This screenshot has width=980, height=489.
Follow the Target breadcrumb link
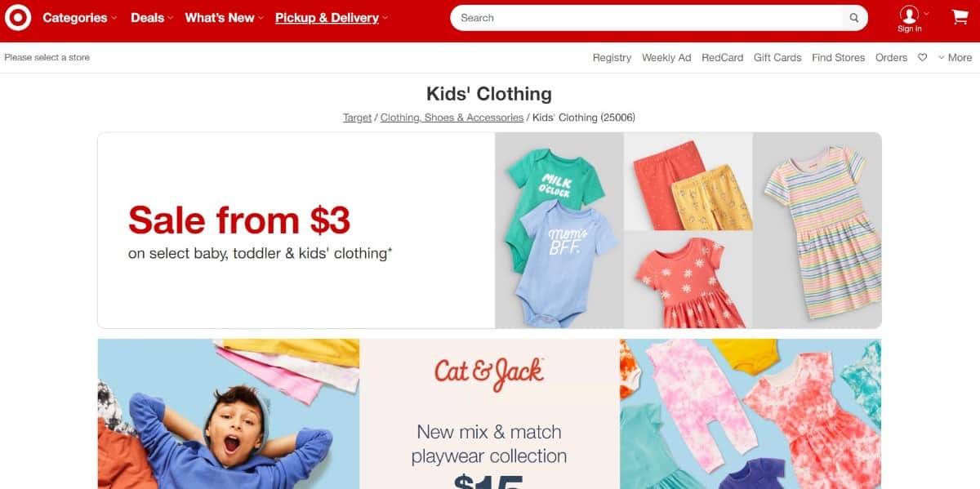click(357, 118)
